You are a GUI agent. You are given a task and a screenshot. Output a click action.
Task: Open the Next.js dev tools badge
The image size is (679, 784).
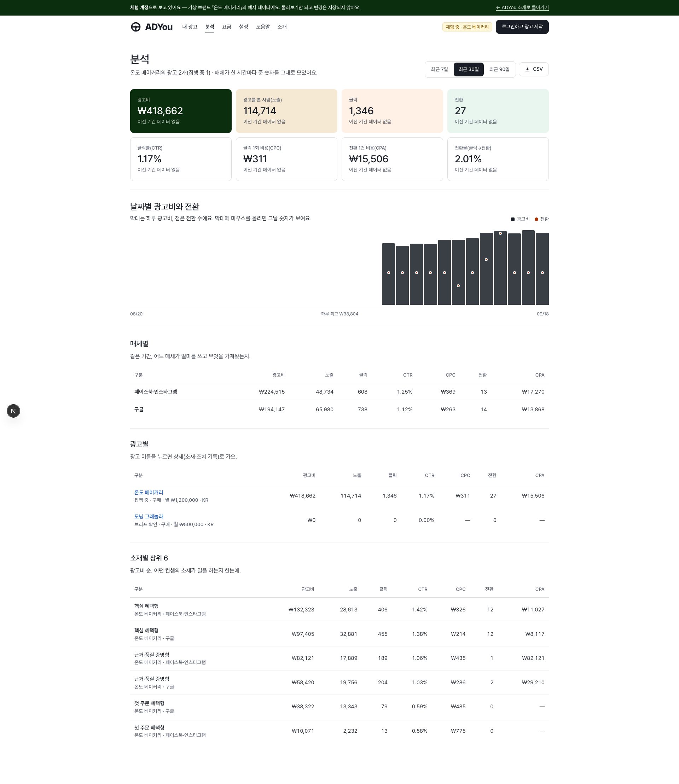point(13,411)
